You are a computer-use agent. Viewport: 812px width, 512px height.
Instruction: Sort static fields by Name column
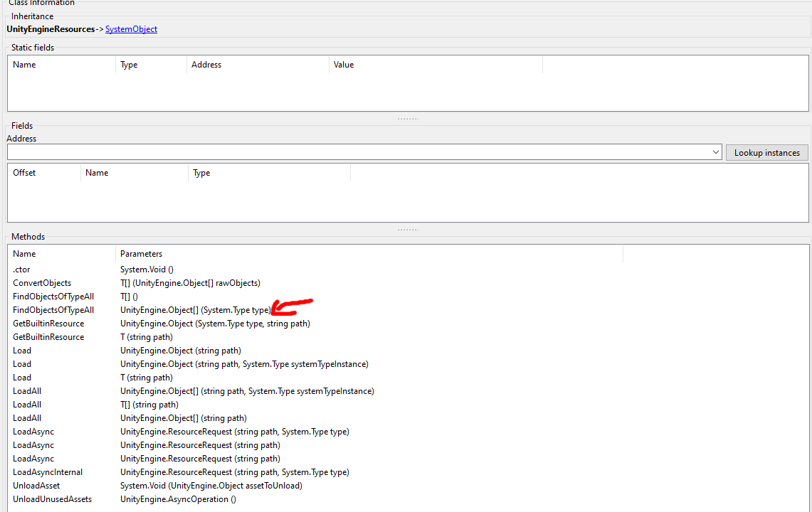pos(61,65)
